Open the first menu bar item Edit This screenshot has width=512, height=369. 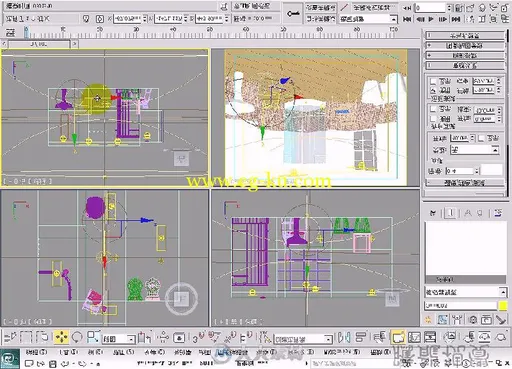36,352
